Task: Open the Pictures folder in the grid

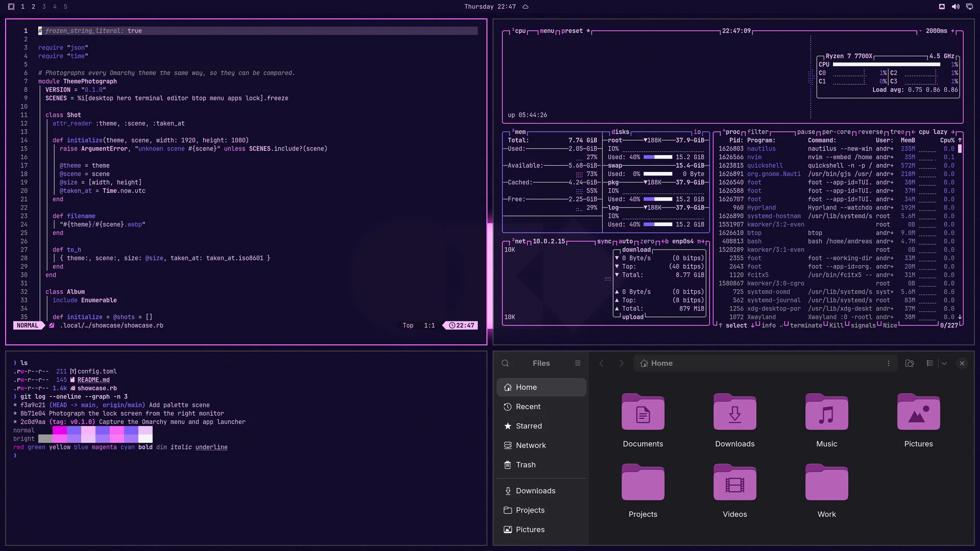Action: pos(918,421)
